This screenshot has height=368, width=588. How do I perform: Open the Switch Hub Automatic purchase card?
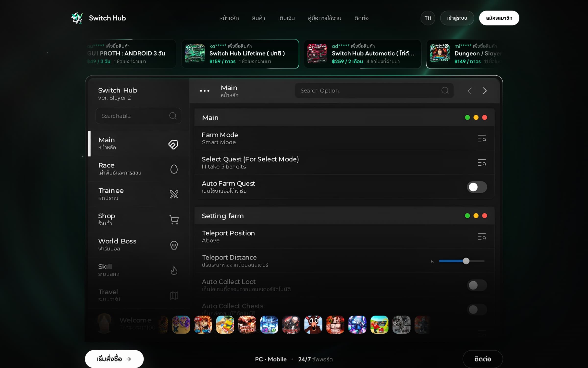[363, 54]
